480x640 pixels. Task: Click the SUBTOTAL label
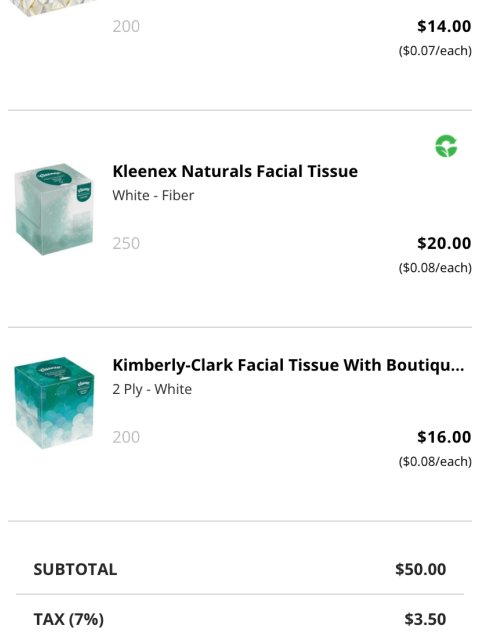(76, 570)
